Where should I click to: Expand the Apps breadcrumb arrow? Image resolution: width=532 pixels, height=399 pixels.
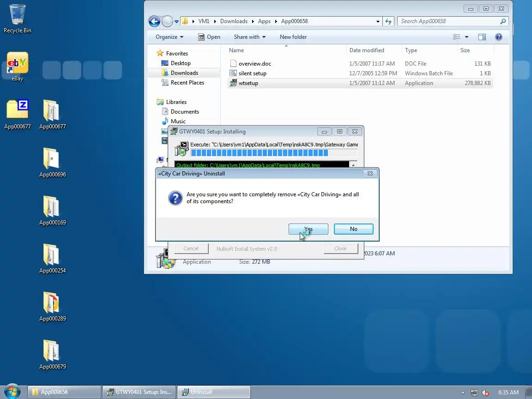pos(276,21)
